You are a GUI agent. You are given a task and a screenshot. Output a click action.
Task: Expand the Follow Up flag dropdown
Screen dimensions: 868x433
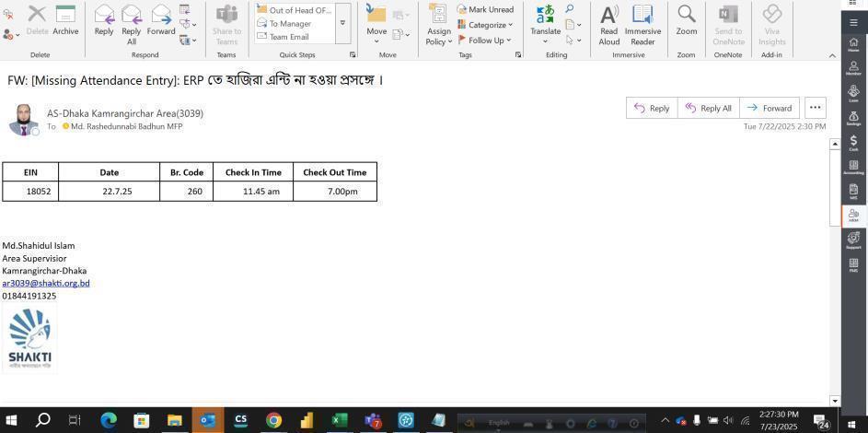485,41
